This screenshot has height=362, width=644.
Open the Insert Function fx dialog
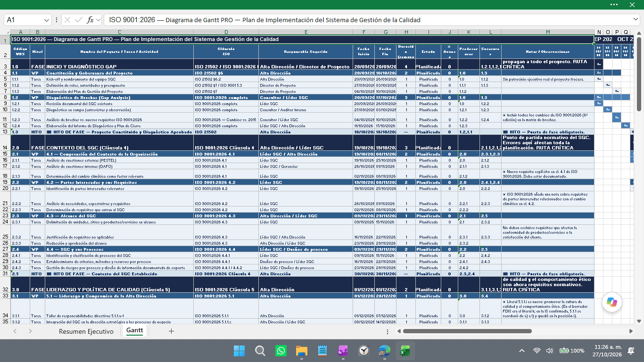pyautogui.click(x=90, y=20)
